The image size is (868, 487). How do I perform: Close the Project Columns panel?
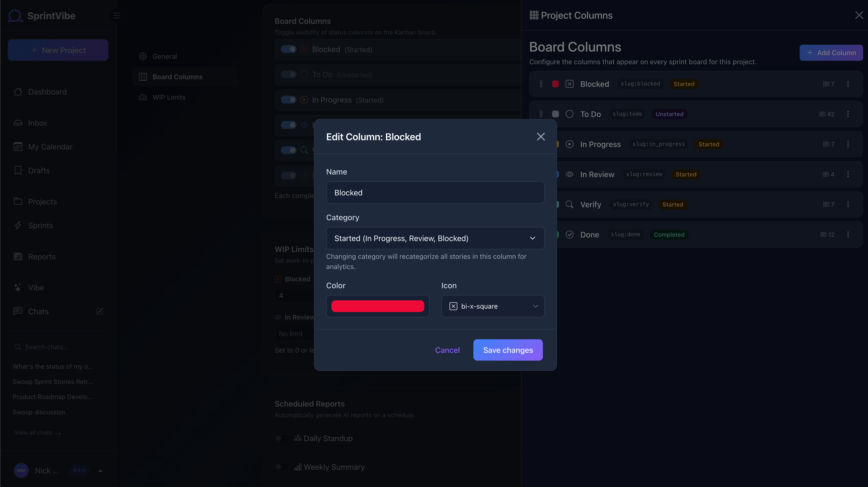tap(859, 15)
